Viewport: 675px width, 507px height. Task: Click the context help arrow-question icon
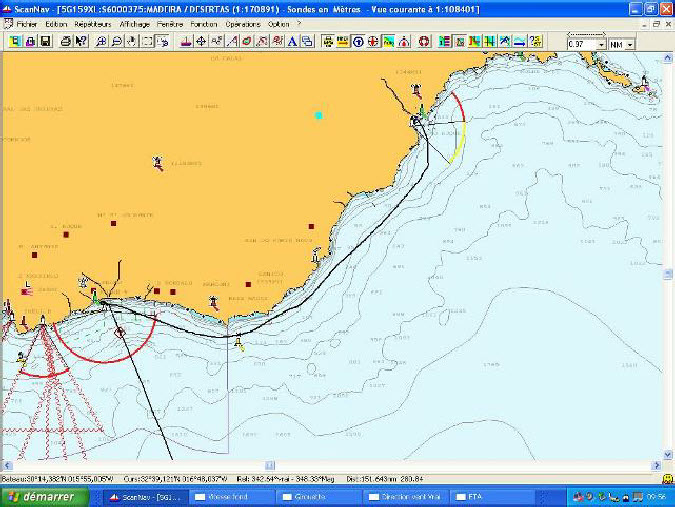click(81, 41)
